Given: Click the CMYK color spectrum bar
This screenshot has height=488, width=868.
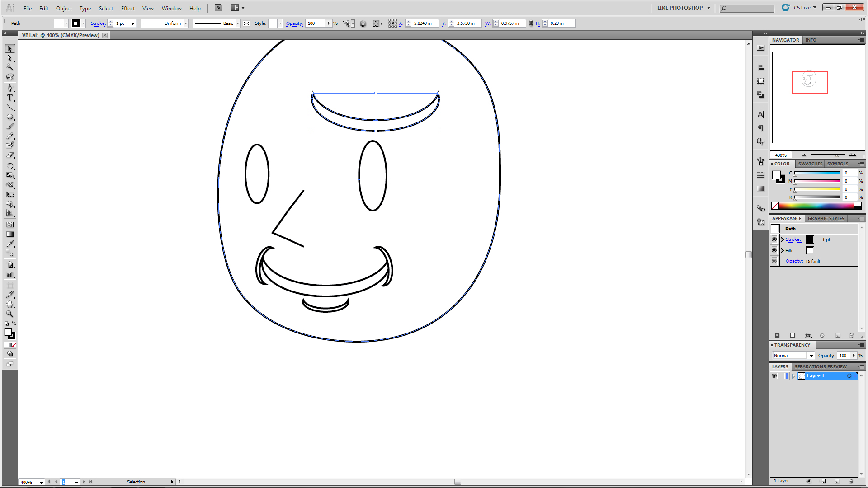Looking at the screenshot, I should click(819, 206).
